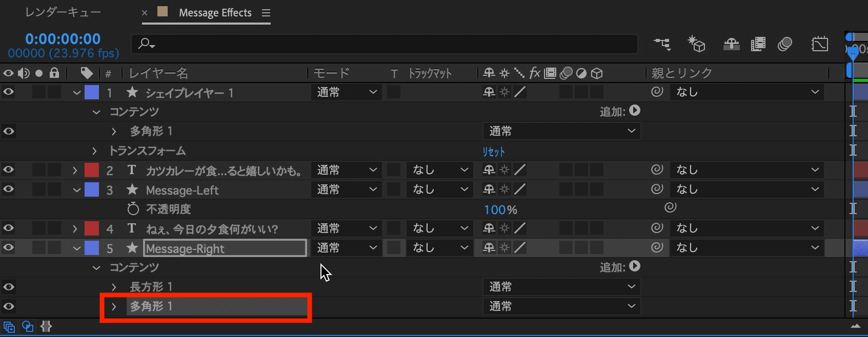Toggle the in/out duration pane braces icon
The width and height of the screenshot is (868, 337).
pyautogui.click(x=46, y=327)
